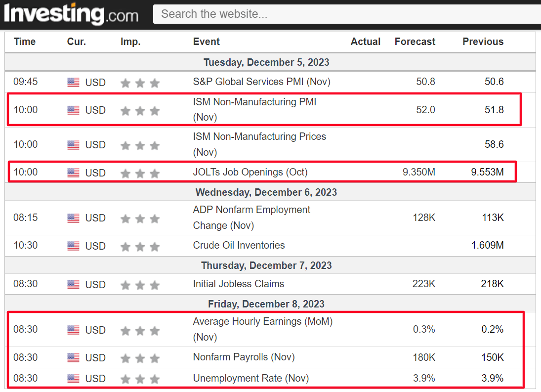Click US flag icon on S&P Global Services row
Image resolution: width=541 pixels, height=392 pixels.
tap(73, 82)
